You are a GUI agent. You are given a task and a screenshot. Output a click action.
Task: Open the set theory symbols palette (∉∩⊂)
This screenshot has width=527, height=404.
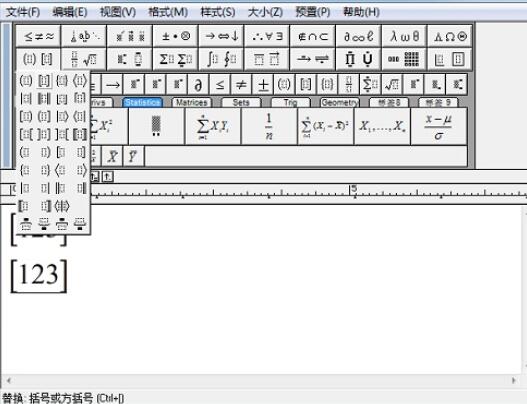313,36
